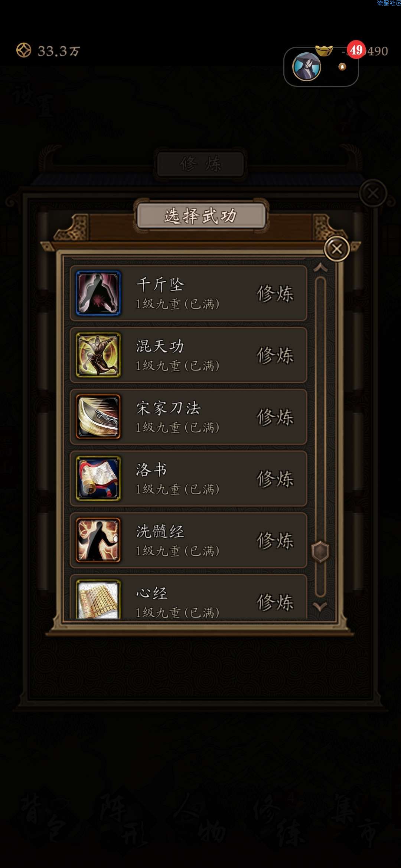The image size is (401, 868).
Task: Tap the 混天功 skill icon
Action: tap(98, 355)
